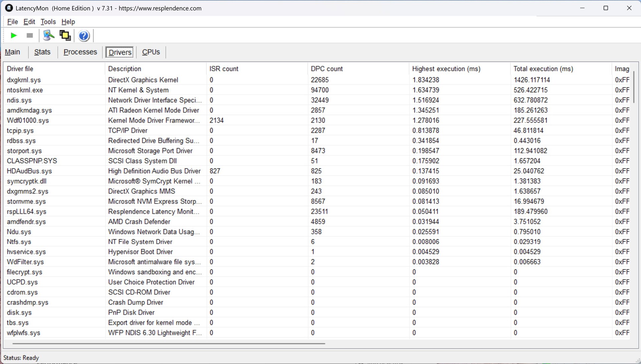641x364 pixels.
Task: Sort by the ISR count column header
Action: [x=224, y=69]
